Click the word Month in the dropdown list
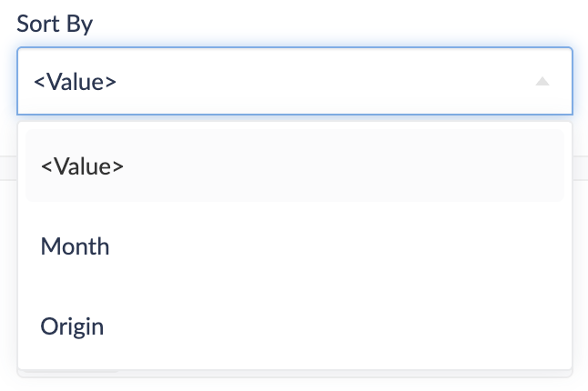This screenshot has width=588, height=391. (76, 246)
